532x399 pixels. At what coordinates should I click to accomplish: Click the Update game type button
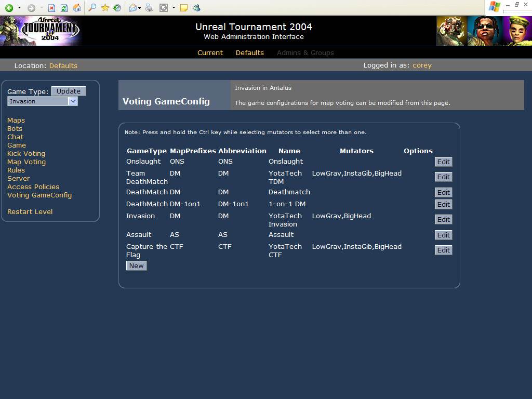[x=69, y=91]
